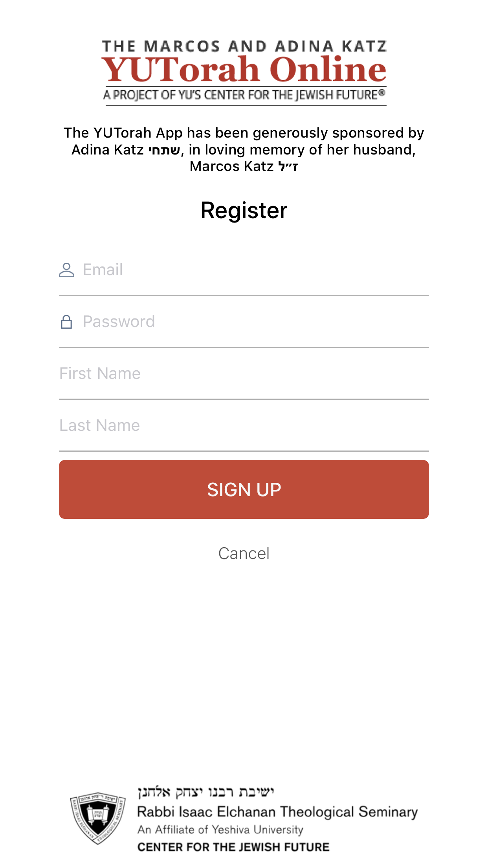Click the lock icon beside Password
This screenshot has height=868, width=488.
pyautogui.click(x=66, y=322)
